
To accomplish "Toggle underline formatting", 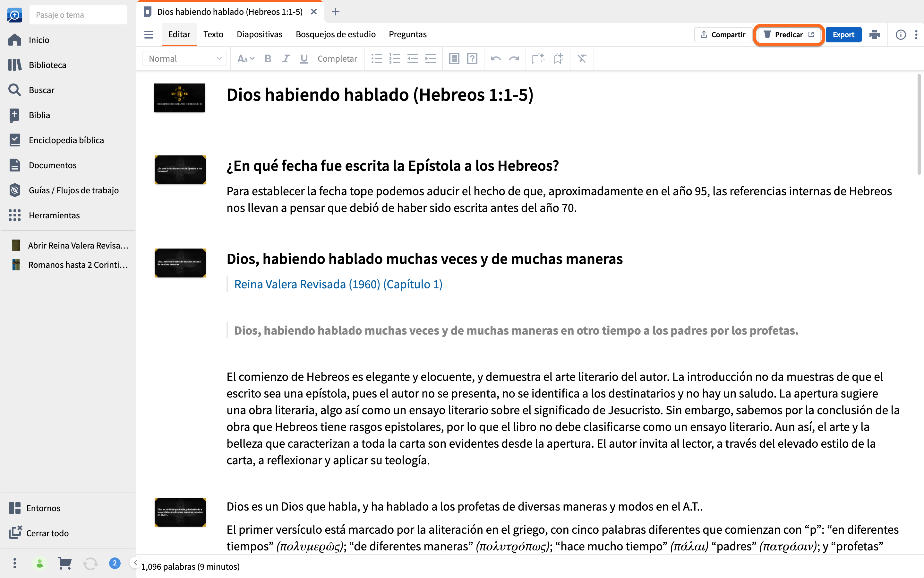I will 304,58.
